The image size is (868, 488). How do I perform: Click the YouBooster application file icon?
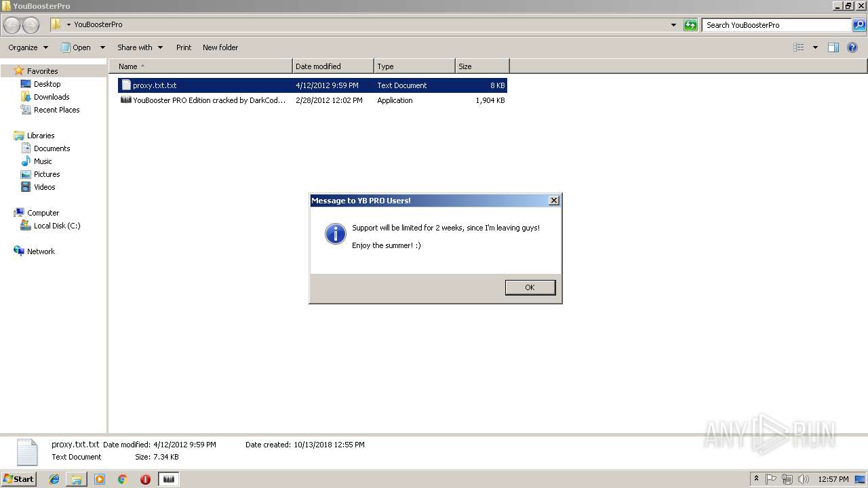pyautogui.click(x=125, y=100)
